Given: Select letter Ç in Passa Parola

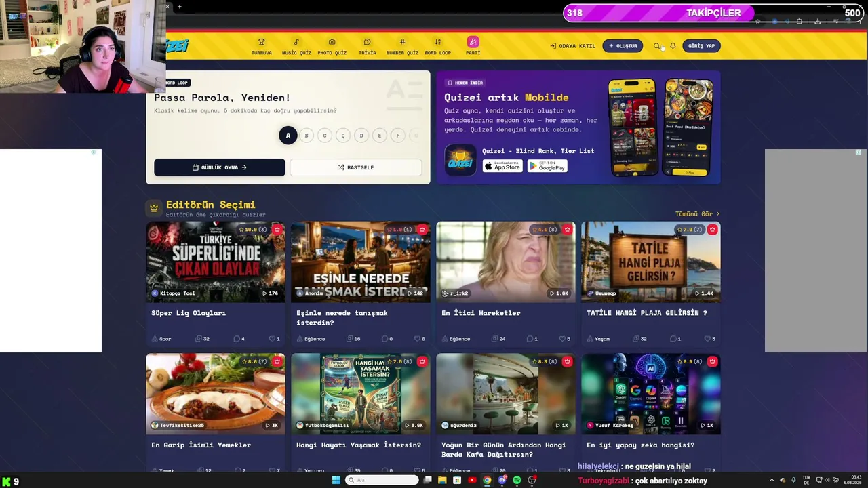Looking at the screenshot, I should coord(343,136).
